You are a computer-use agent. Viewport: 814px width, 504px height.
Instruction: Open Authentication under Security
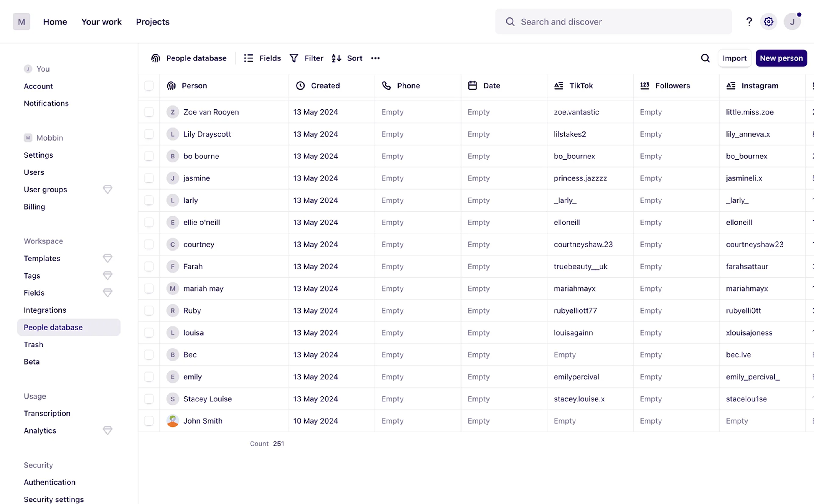pos(50,482)
